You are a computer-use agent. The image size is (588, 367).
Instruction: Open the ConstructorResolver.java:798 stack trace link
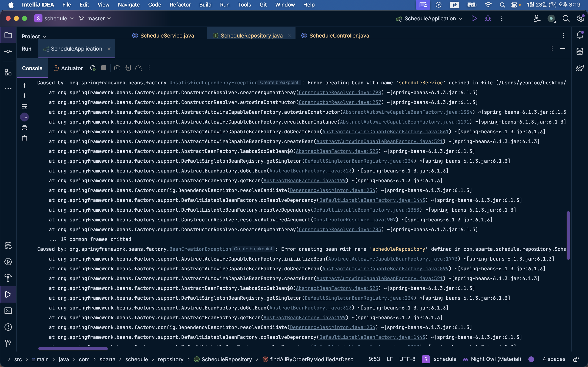point(340,93)
